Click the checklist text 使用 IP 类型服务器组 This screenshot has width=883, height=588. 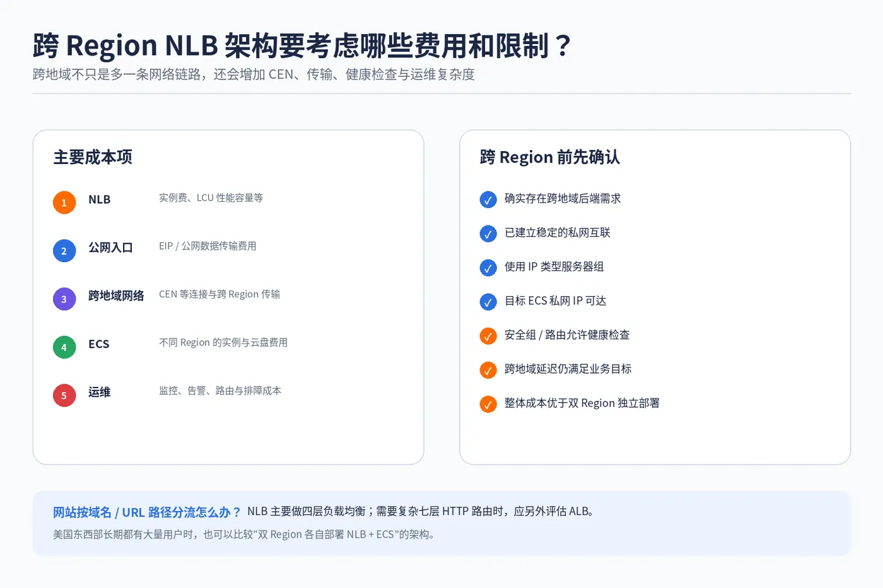pyautogui.click(x=554, y=267)
